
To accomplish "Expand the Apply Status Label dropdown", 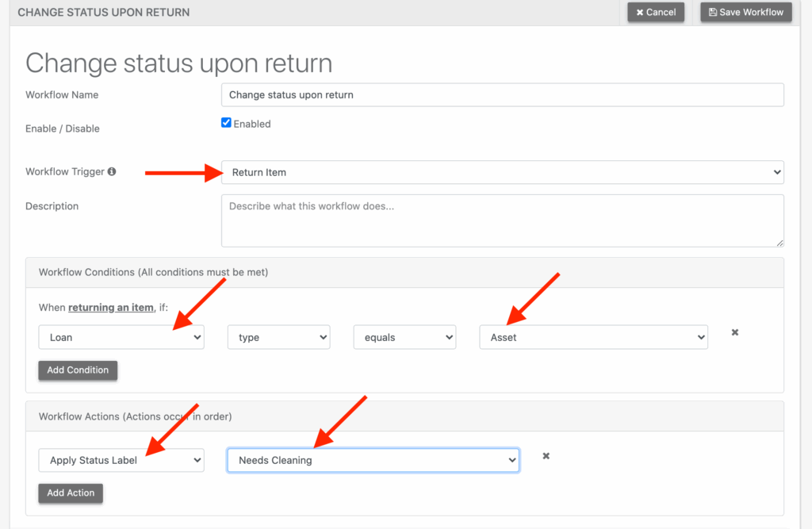I will pos(121,460).
